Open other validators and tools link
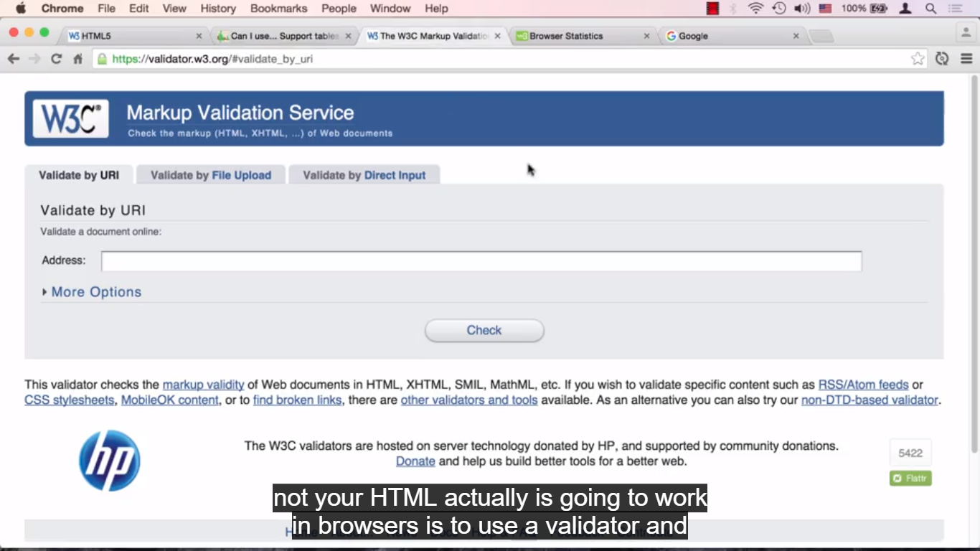This screenshot has height=551, width=980. point(469,400)
